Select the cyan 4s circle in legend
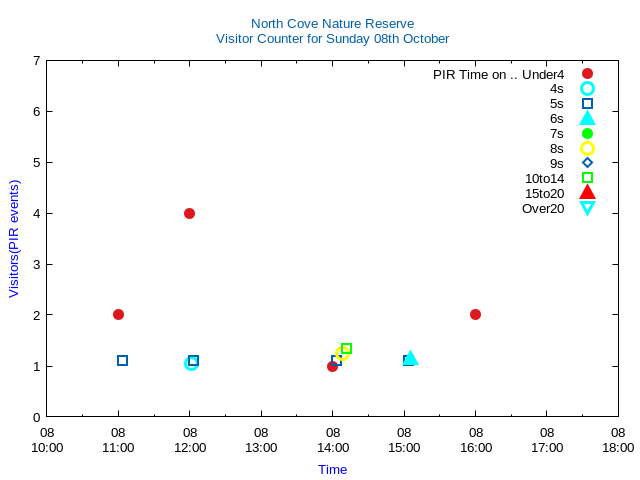 (587, 88)
